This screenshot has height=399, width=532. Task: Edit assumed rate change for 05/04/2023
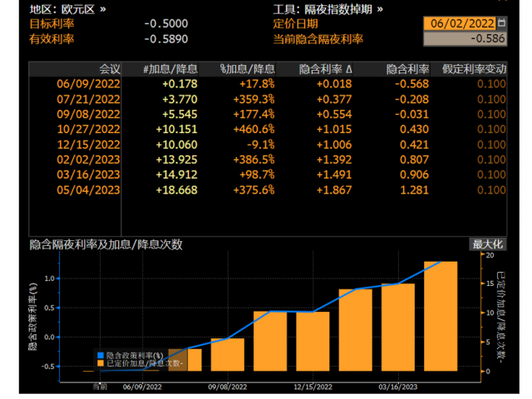pos(490,190)
